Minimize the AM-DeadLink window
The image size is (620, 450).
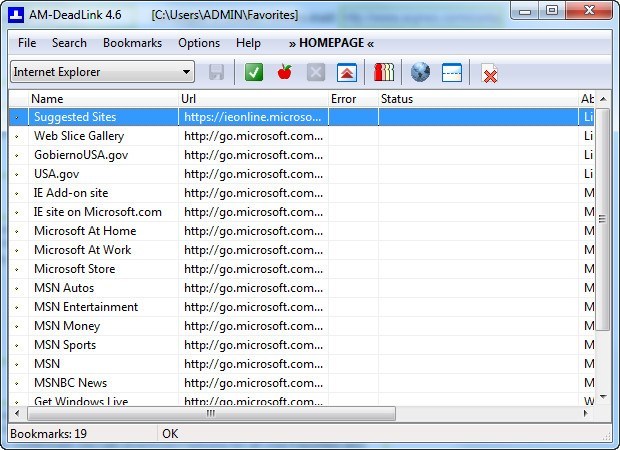tap(525, 11)
